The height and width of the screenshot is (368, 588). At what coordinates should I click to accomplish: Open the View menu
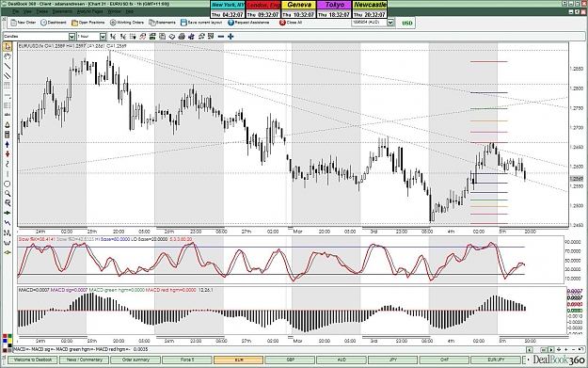click(27, 11)
